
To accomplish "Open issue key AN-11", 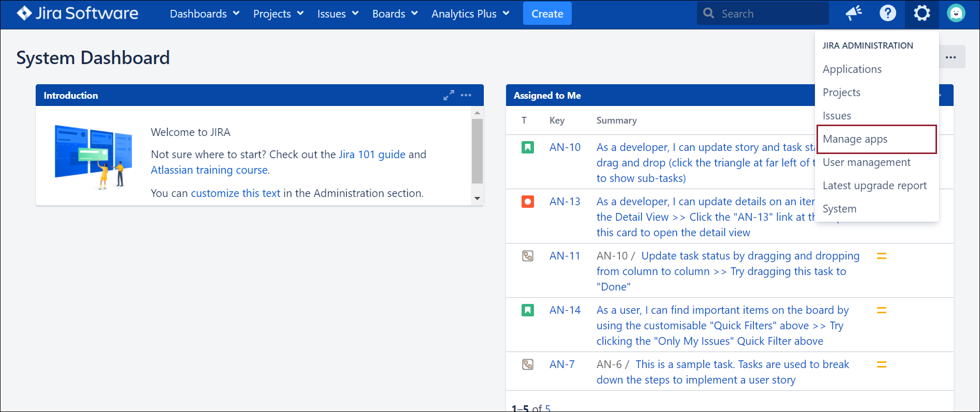I will (x=565, y=256).
